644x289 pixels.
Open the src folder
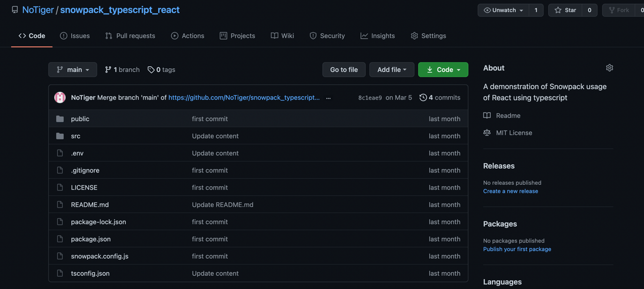76,136
